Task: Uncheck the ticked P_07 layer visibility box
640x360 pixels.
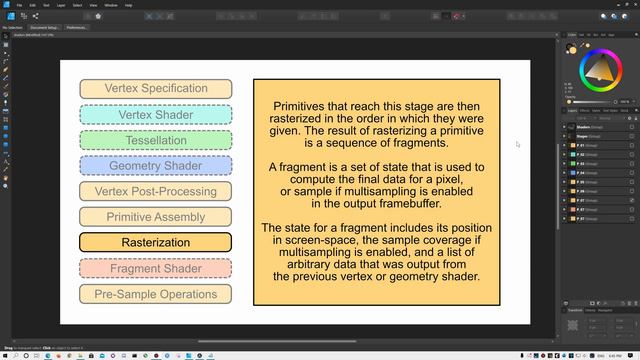Action: [x=632, y=200]
